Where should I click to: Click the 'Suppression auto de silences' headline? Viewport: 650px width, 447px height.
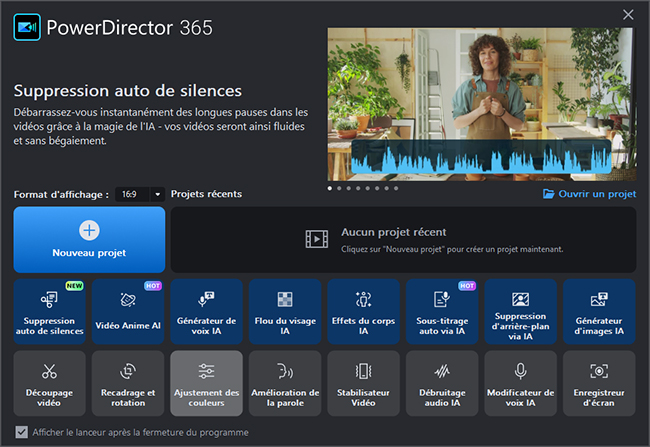(128, 91)
